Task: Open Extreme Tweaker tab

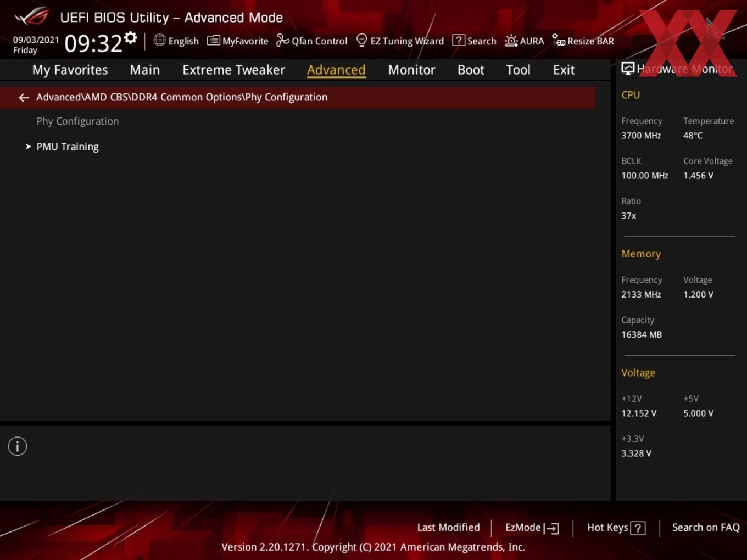Action: tap(233, 70)
